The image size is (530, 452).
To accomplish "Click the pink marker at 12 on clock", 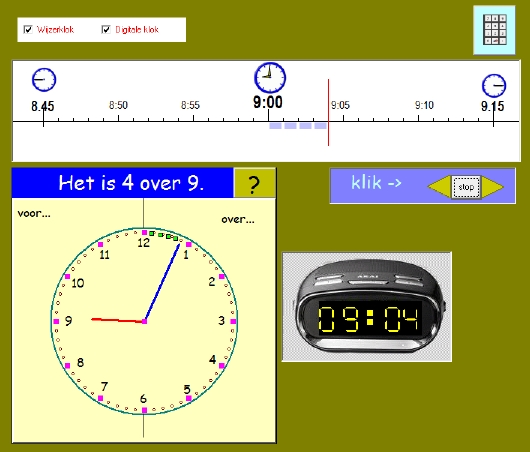I will coord(144,233).
